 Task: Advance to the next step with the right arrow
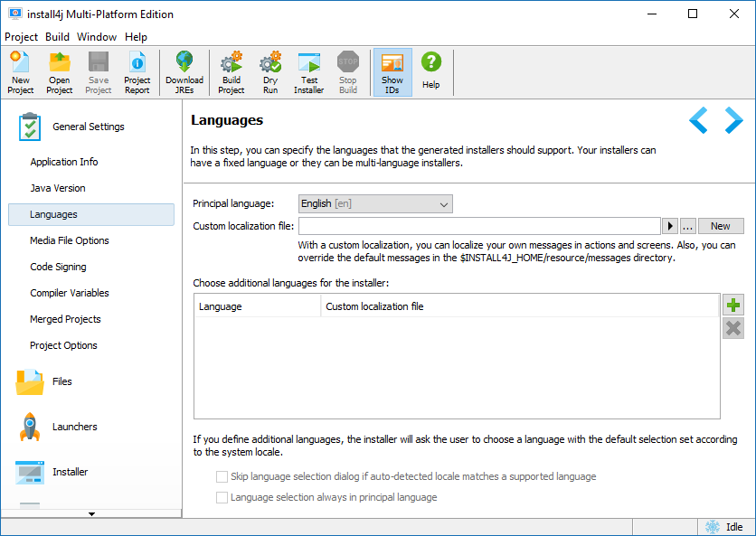(x=733, y=120)
